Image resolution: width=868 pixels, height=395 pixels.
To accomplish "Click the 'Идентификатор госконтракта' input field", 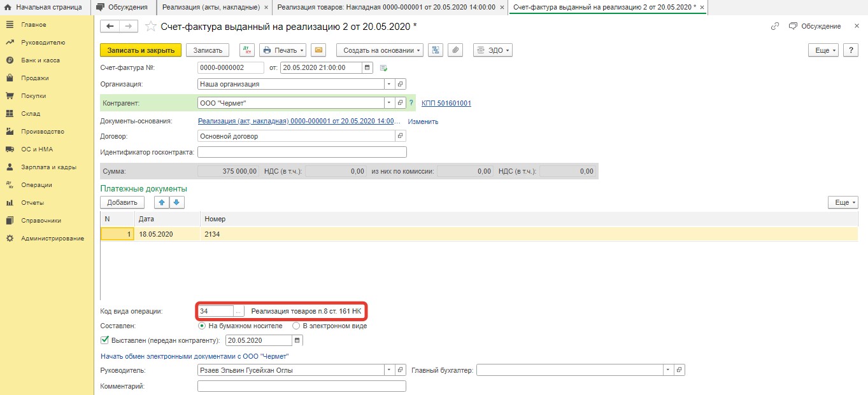I will coord(302,152).
